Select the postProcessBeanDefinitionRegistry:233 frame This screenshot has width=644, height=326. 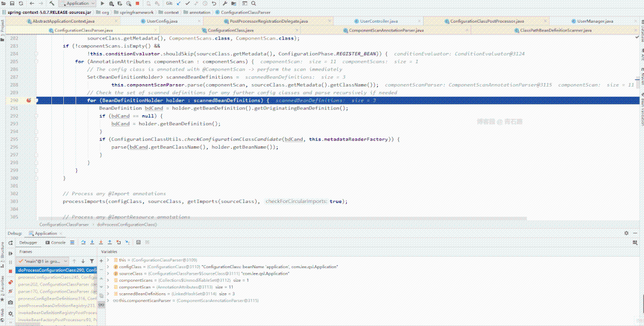coord(56,306)
